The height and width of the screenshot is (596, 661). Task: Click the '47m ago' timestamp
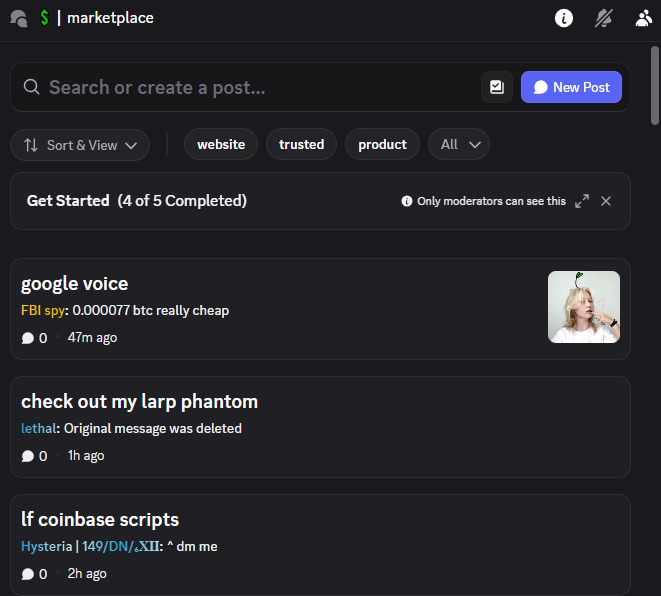click(x=92, y=338)
